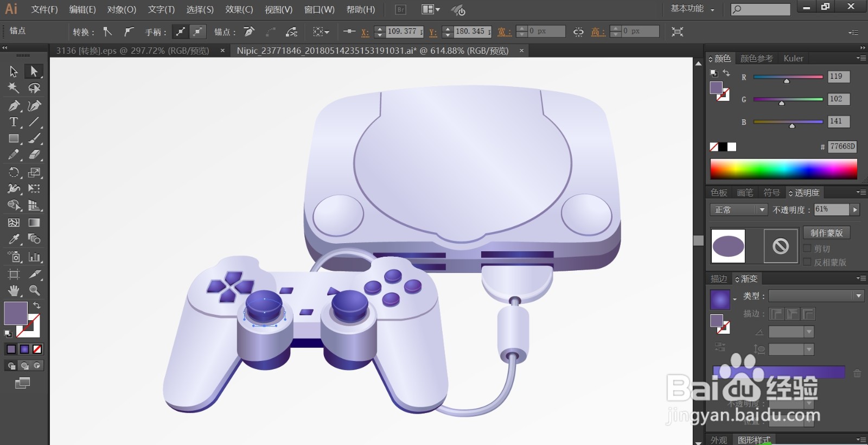Select the Pencil tool

click(14, 155)
